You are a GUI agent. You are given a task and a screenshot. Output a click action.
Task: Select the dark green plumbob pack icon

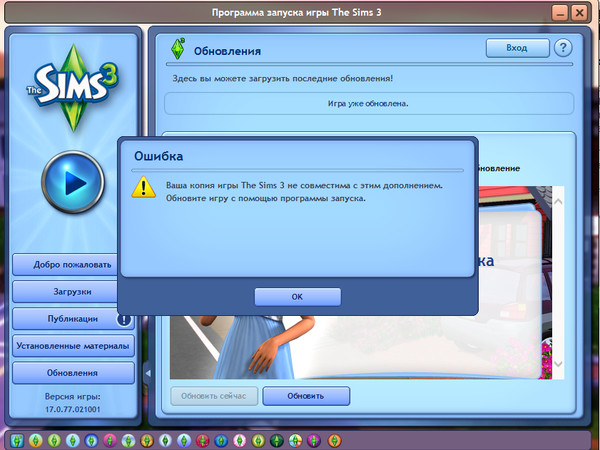(x=277, y=440)
